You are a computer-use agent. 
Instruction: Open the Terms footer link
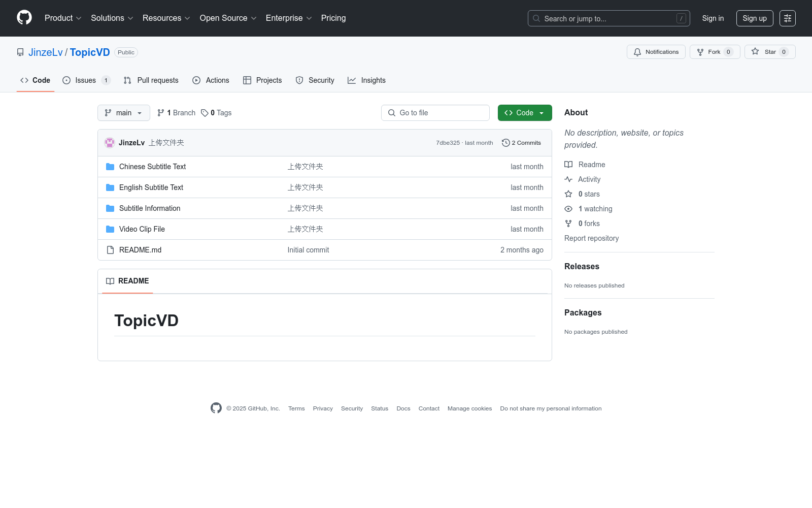point(296,408)
